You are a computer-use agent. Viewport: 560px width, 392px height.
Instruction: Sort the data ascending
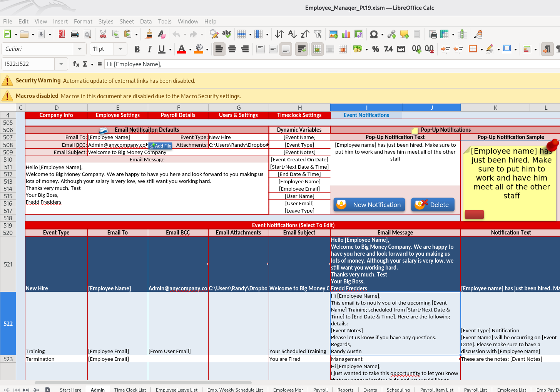[291, 34]
